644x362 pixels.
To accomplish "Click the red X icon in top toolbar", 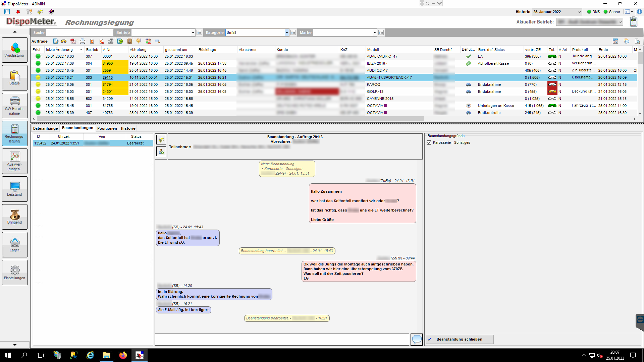I will [18, 12].
